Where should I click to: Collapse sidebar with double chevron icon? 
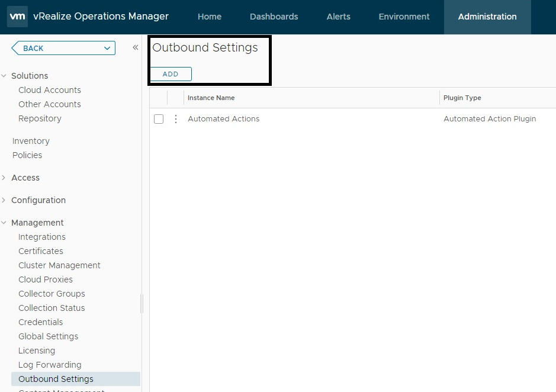coord(135,47)
